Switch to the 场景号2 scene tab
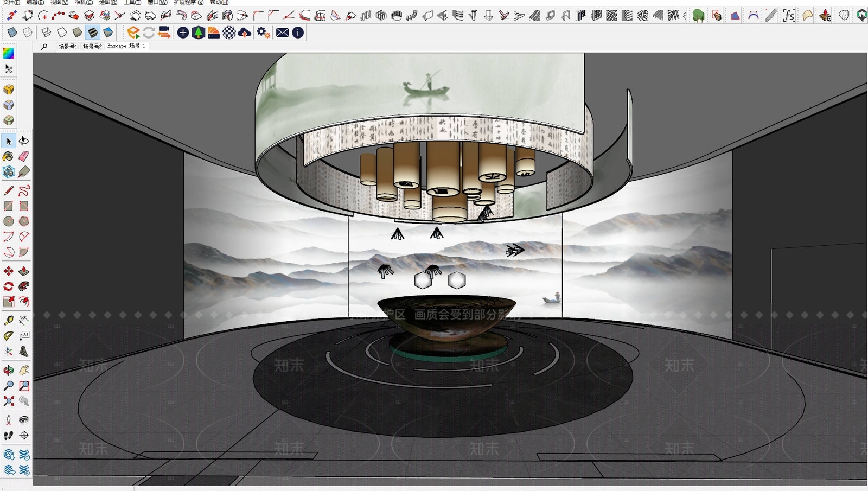The image size is (868, 491). pyautogui.click(x=92, y=47)
